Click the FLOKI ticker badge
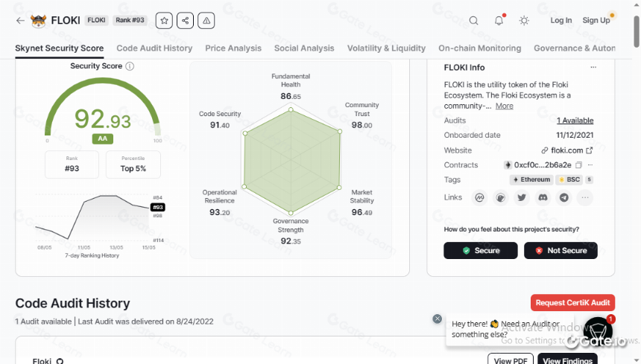Screen dimensions: 641x364 pos(96,20)
